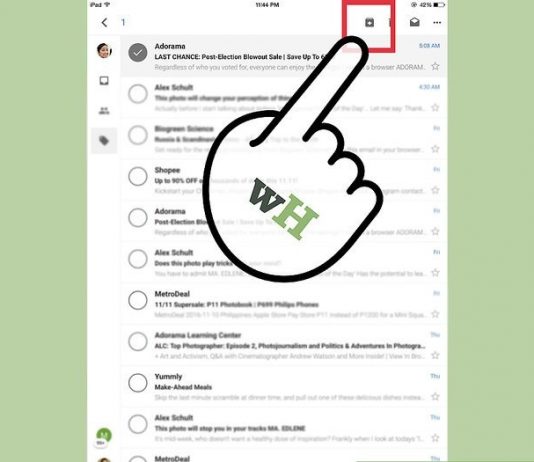Star the Adorama Learning Center email
Viewport: 534px width, 462px height.
(x=435, y=355)
